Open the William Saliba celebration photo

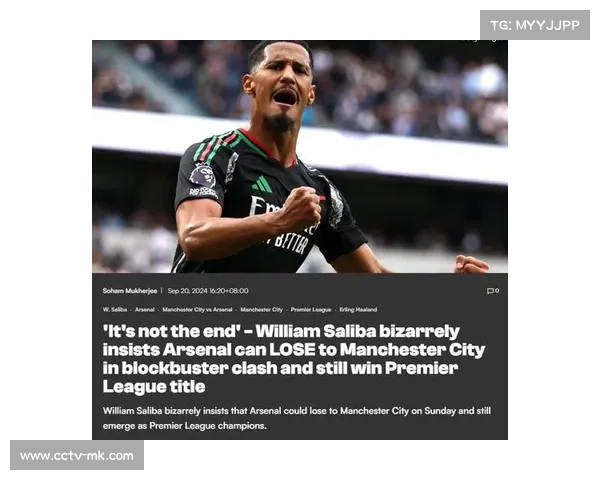(x=300, y=157)
